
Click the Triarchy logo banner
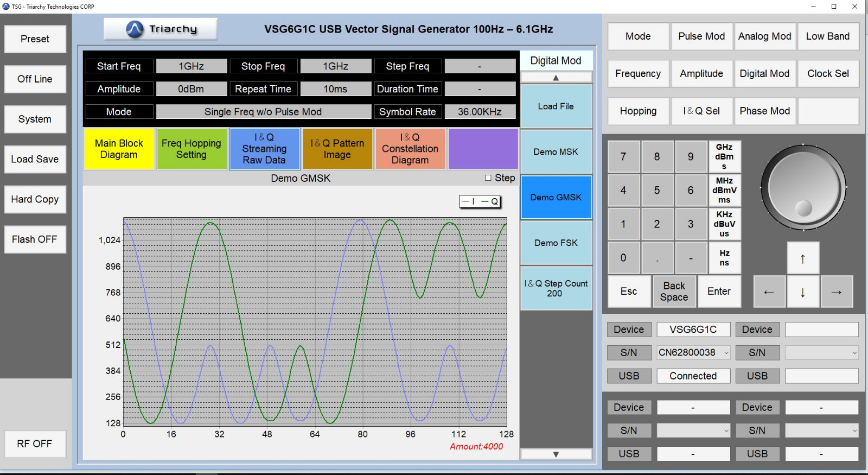[161, 29]
